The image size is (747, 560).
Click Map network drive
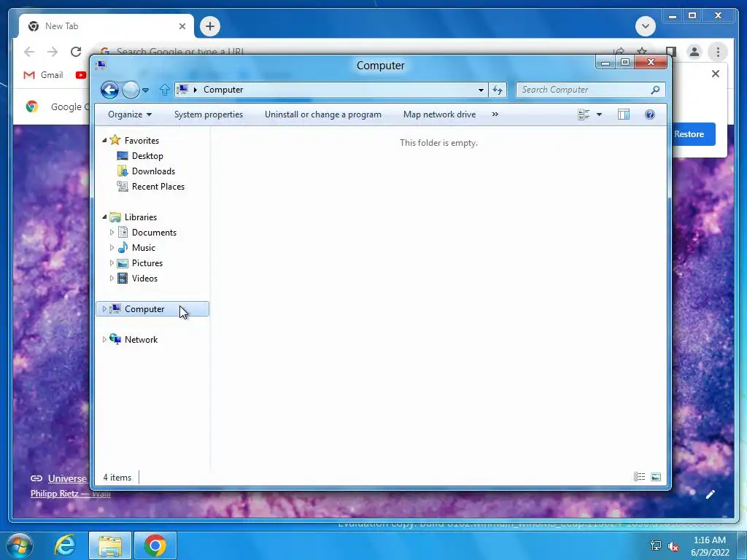[439, 114]
